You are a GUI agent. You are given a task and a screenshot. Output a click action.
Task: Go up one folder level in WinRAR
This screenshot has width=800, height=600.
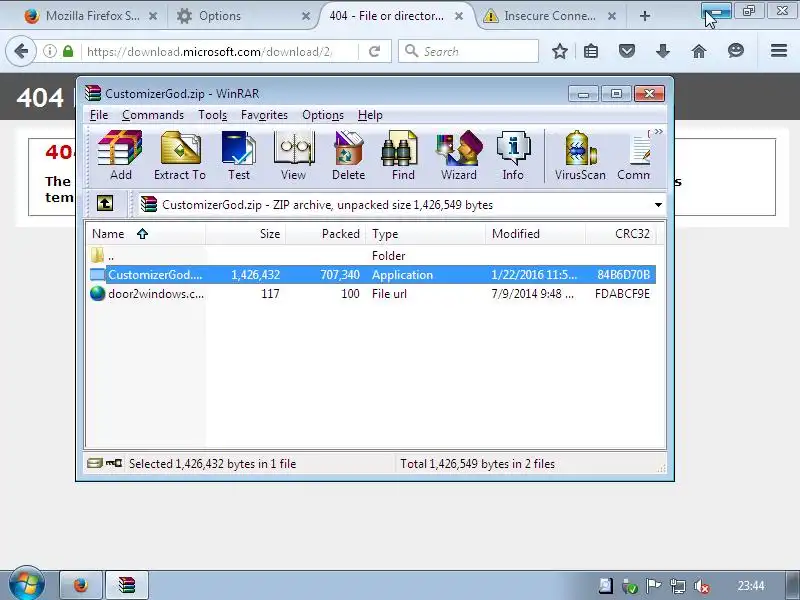105,204
